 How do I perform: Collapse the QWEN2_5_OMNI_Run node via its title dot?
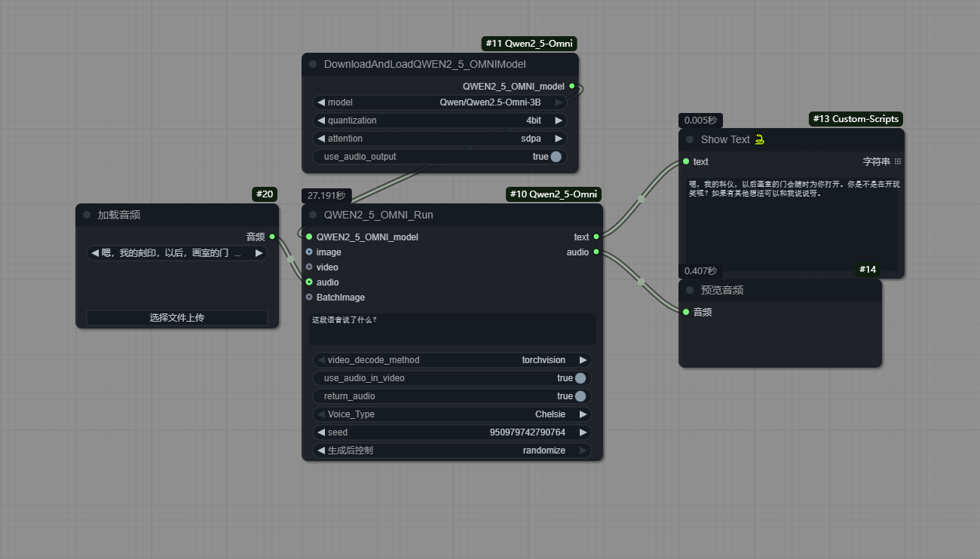point(313,215)
